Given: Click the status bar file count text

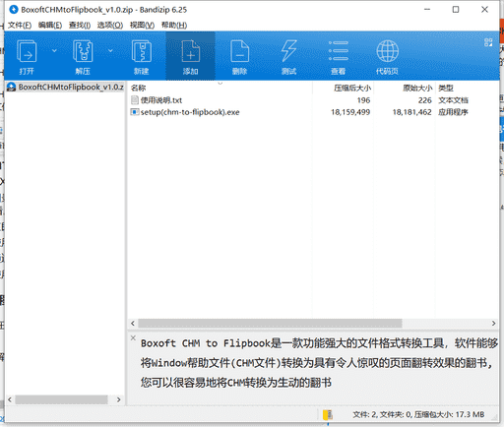Looking at the screenshot, I should pyautogui.click(x=418, y=415).
